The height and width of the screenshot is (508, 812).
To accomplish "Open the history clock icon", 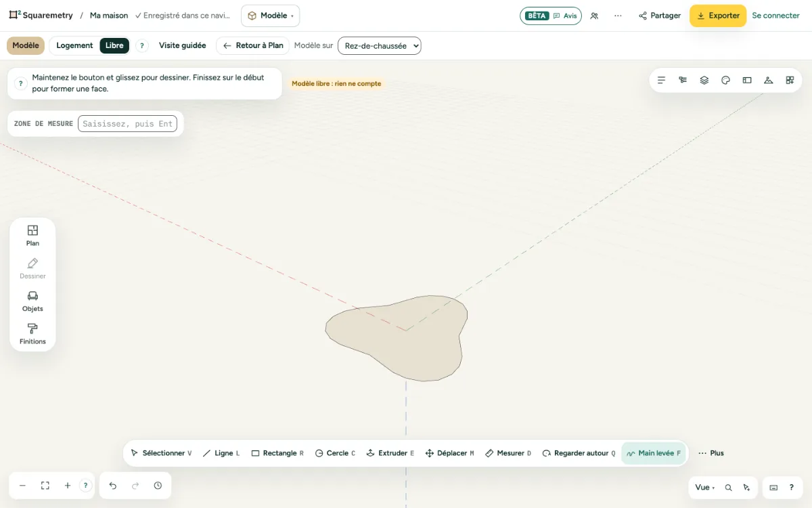I will [x=158, y=486].
